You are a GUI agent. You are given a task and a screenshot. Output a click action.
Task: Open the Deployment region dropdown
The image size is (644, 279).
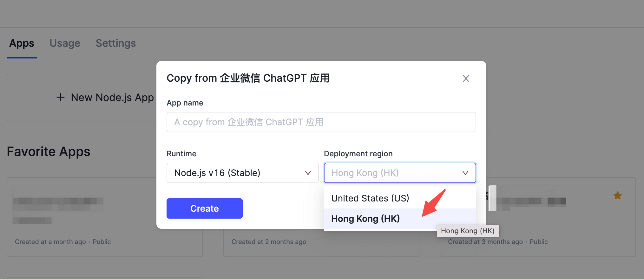tap(400, 173)
